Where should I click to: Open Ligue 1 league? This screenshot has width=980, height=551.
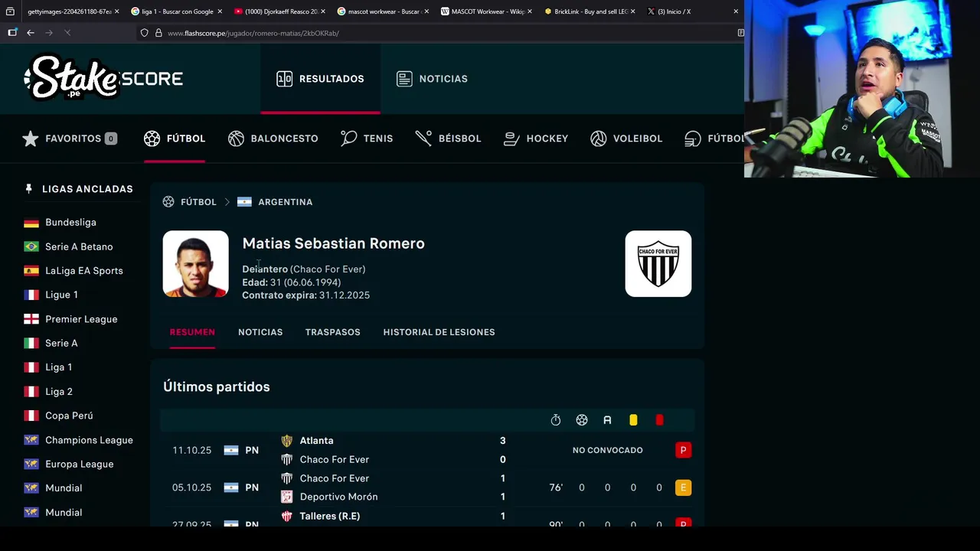click(x=61, y=295)
